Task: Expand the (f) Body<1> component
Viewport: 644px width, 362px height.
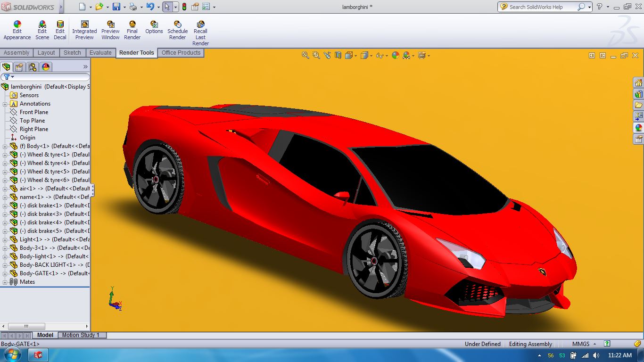Action: coord(5,146)
